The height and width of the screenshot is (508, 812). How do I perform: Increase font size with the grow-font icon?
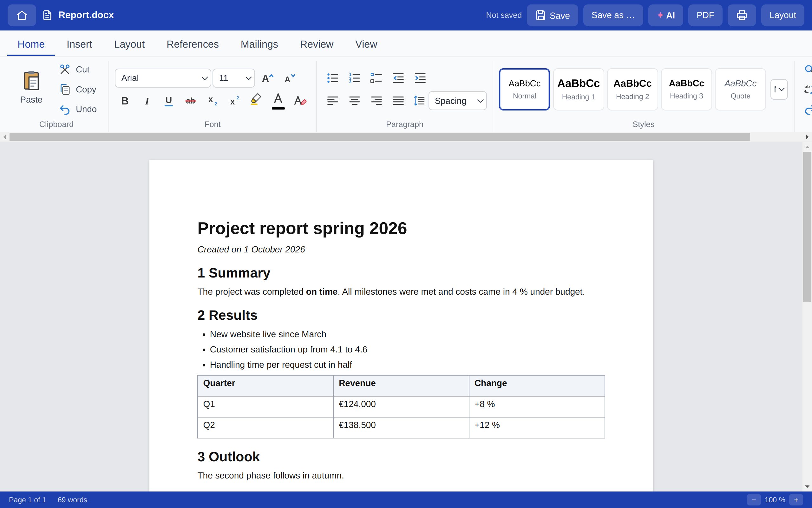tap(267, 78)
